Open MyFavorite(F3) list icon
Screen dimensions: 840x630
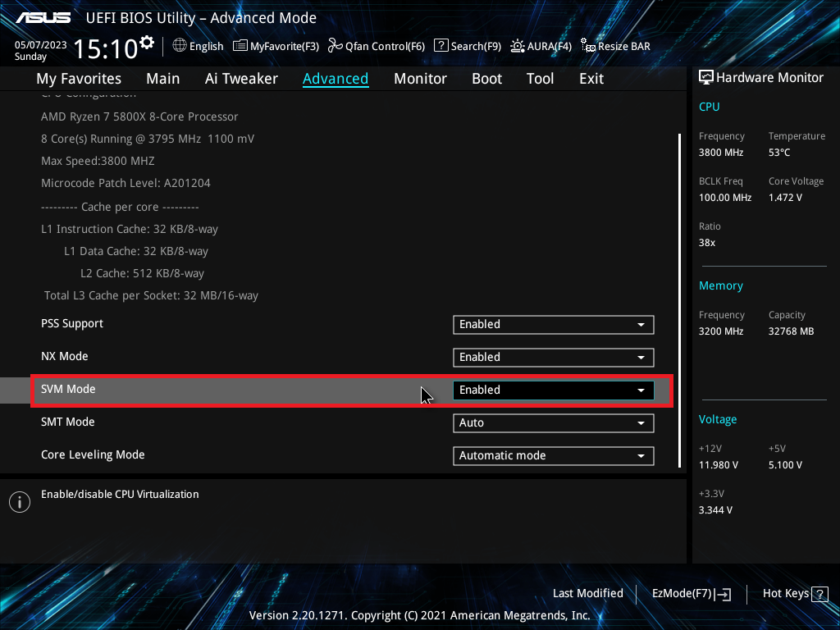click(240, 46)
